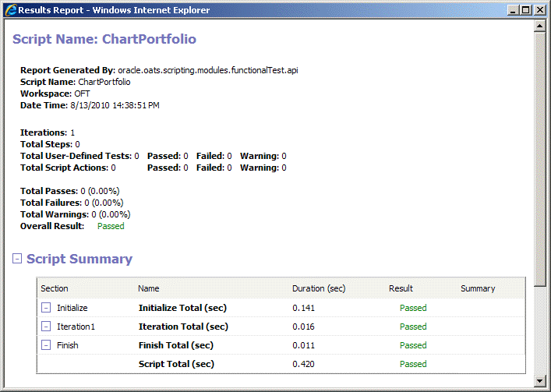Click Passed result in Iteration1 row
The width and height of the screenshot is (551, 392).
[x=413, y=327]
